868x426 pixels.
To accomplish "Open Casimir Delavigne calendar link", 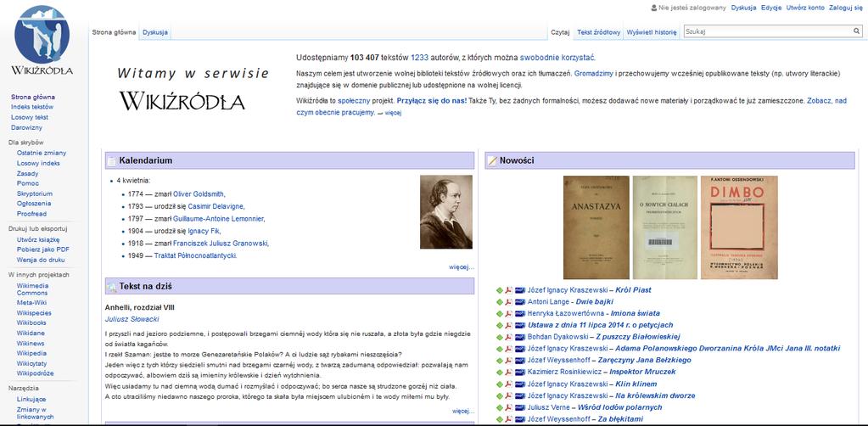I will (x=216, y=206).
